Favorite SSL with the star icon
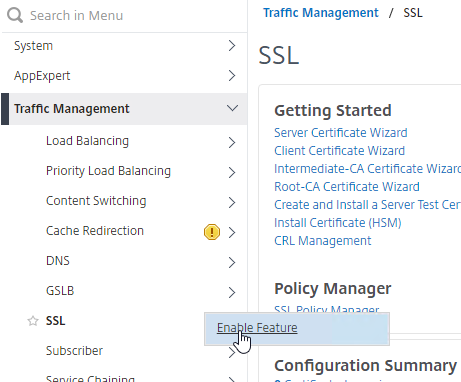This screenshot has width=461, height=382. (x=33, y=321)
